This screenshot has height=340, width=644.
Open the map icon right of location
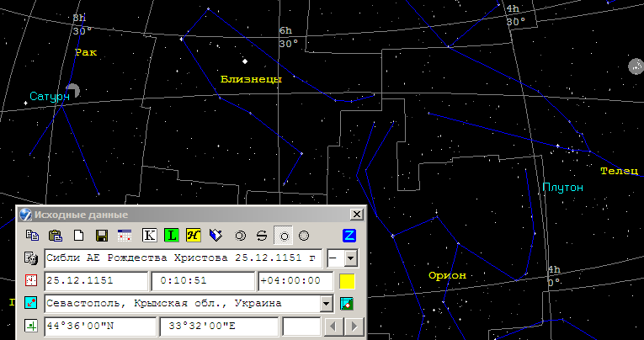347,304
